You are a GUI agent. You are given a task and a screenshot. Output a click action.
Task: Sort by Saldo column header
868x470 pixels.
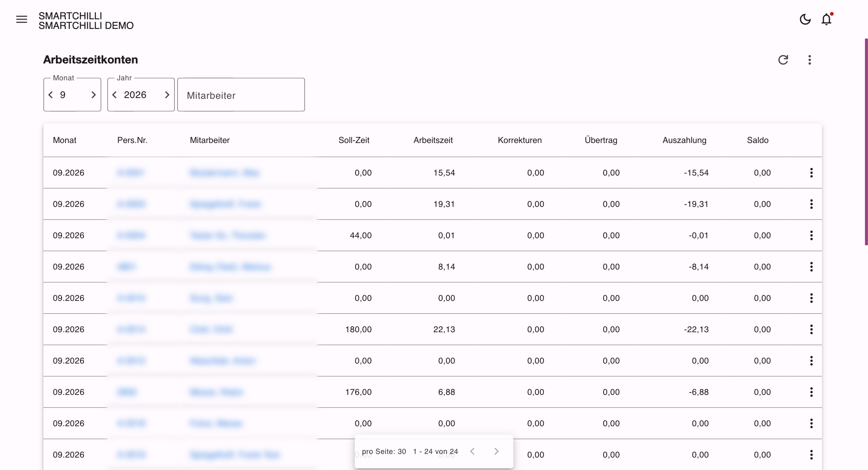click(758, 140)
